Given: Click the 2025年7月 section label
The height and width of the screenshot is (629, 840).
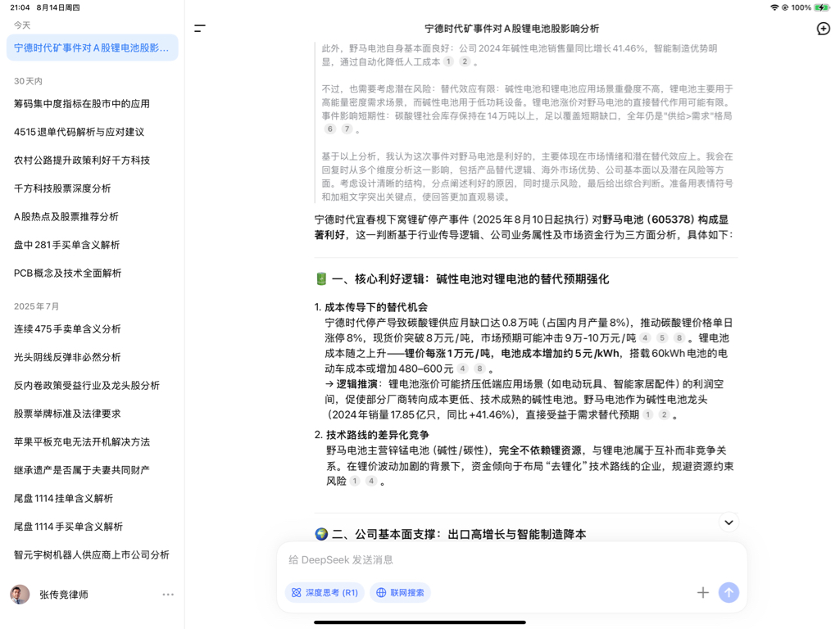Looking at the screenshot, I should [36, 306].
